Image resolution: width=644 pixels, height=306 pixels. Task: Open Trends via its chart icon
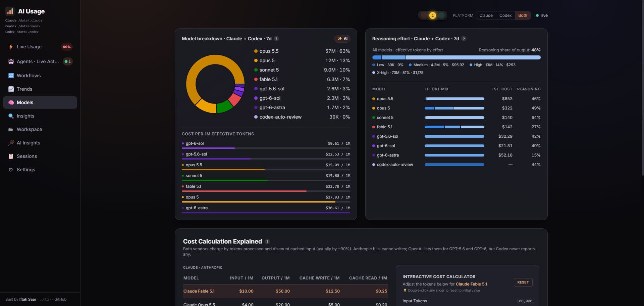coord(11,89)
